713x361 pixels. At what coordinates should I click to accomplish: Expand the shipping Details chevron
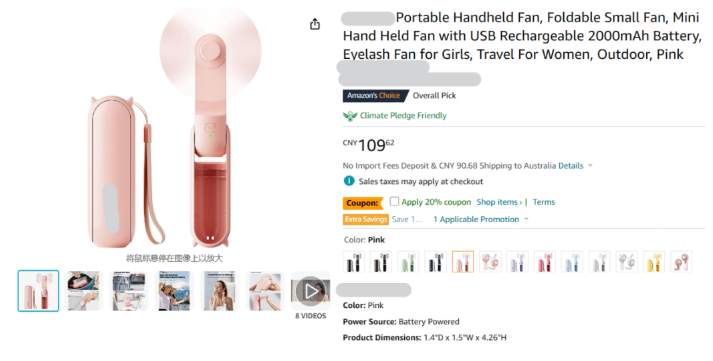(590, 165)
